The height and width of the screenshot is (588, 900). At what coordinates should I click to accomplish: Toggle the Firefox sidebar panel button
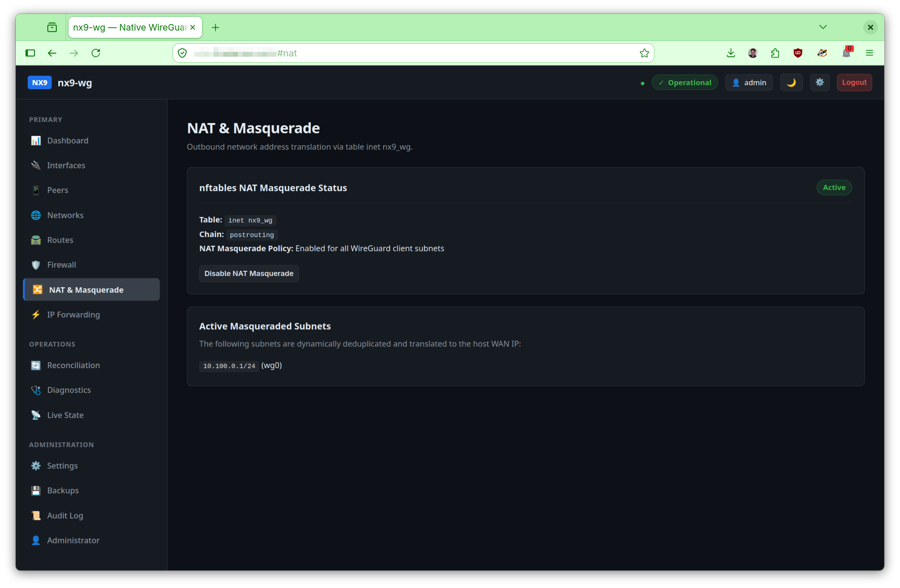tap(30, 53)
